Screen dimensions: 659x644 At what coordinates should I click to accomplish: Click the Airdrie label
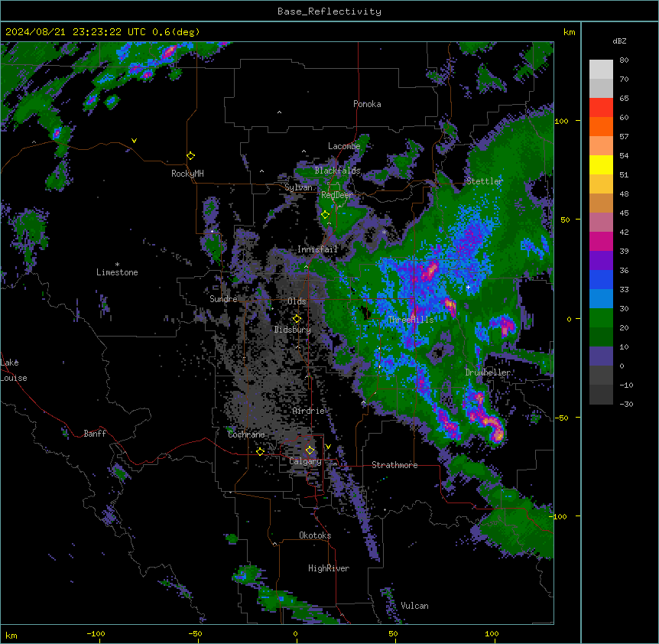309,411
